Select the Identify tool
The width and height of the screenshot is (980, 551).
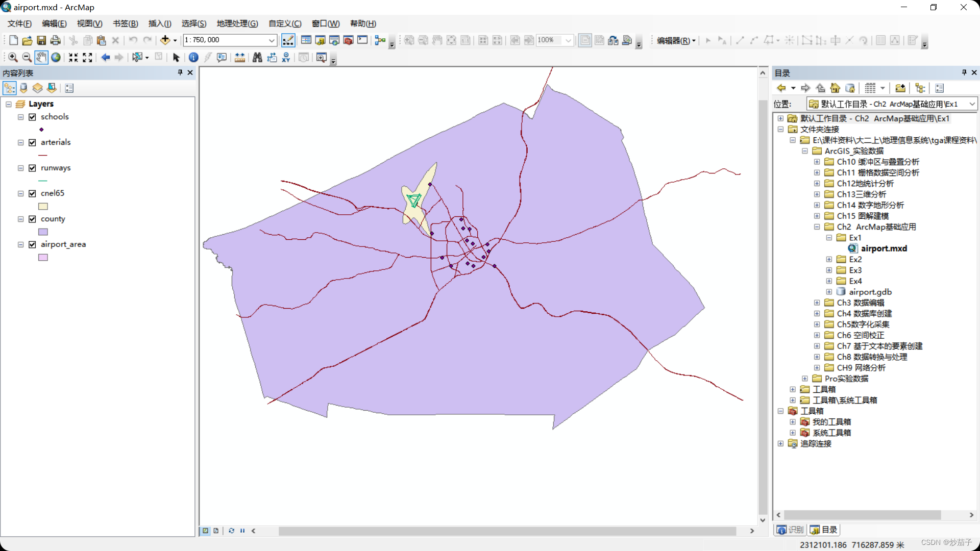[193, 58]
